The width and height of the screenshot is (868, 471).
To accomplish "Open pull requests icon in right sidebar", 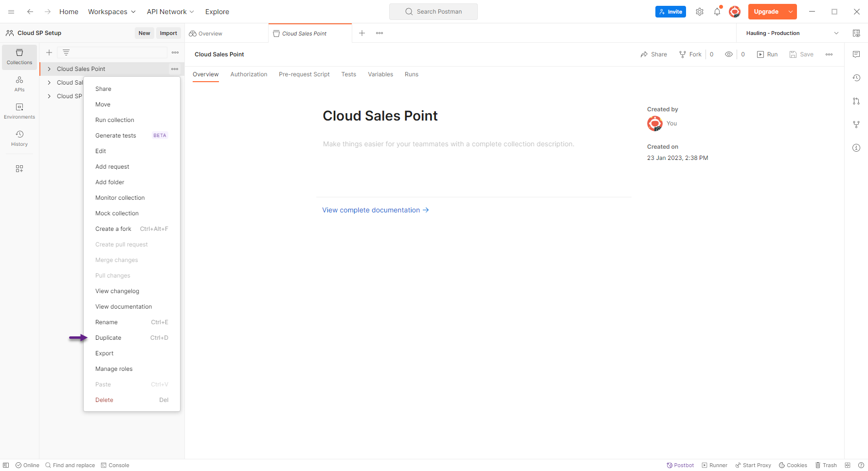I will [856, 101].
